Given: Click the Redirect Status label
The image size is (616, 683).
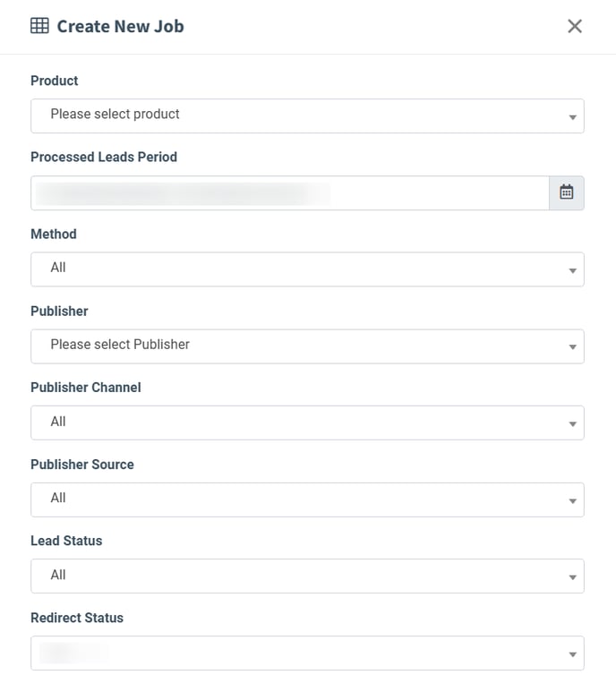Looking at the screenshot, I should [x=77, y=618].
